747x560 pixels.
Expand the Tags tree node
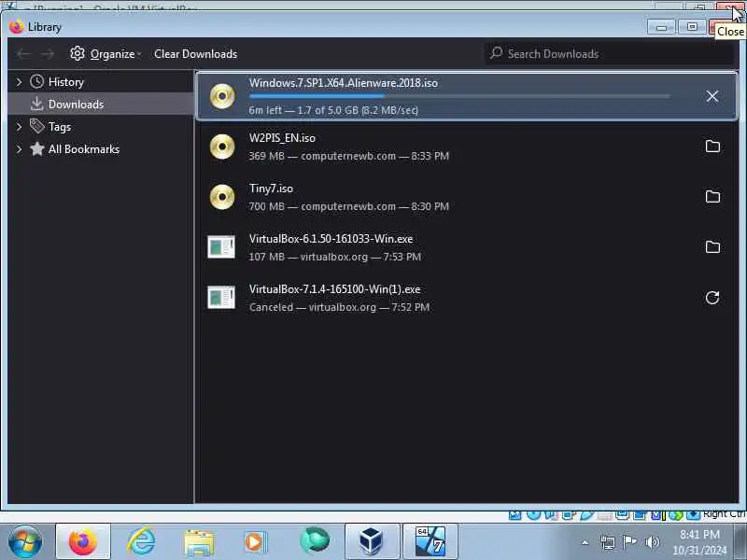pyautogui.click(x=19, y=127)
